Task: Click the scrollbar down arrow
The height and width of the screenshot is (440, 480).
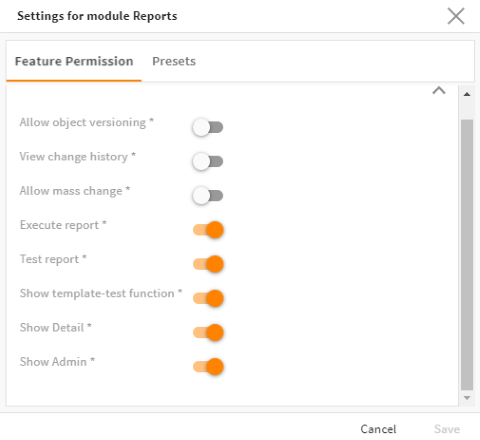Action: pyautogui.click(x=467, y=398)
